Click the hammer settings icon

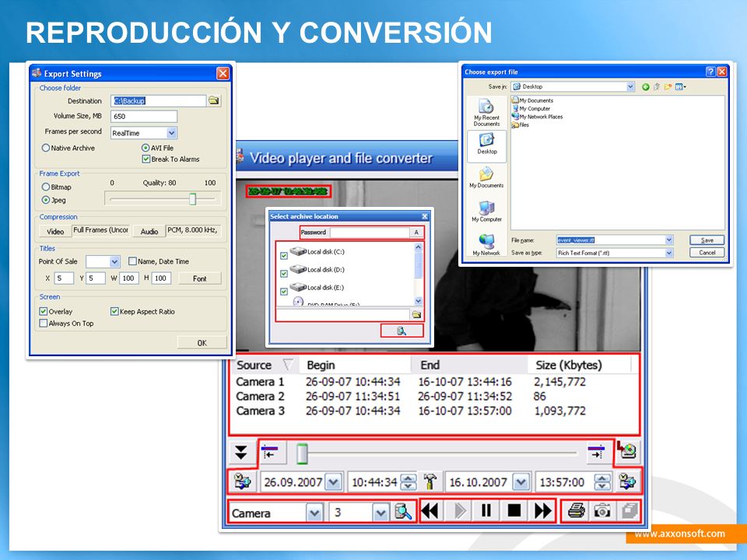[430, 482]
